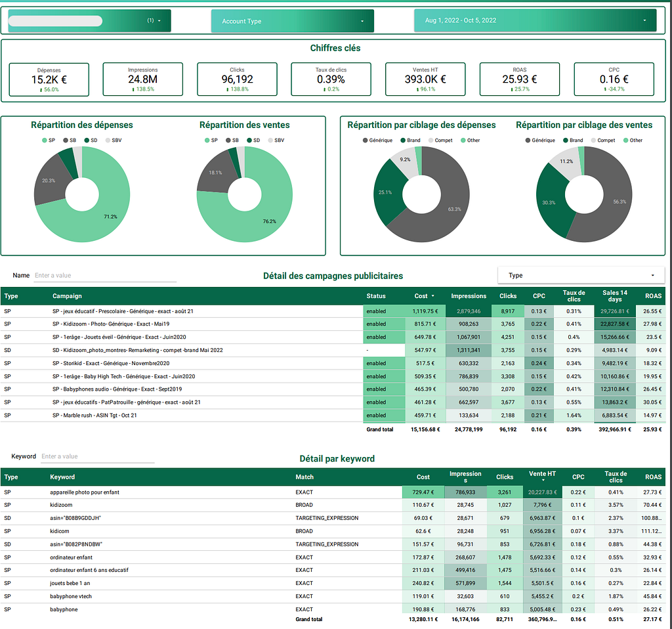Select keyword asin="B08B9GDDJH" row
Viewport: 672px width, 629px height.
(332, 518)
